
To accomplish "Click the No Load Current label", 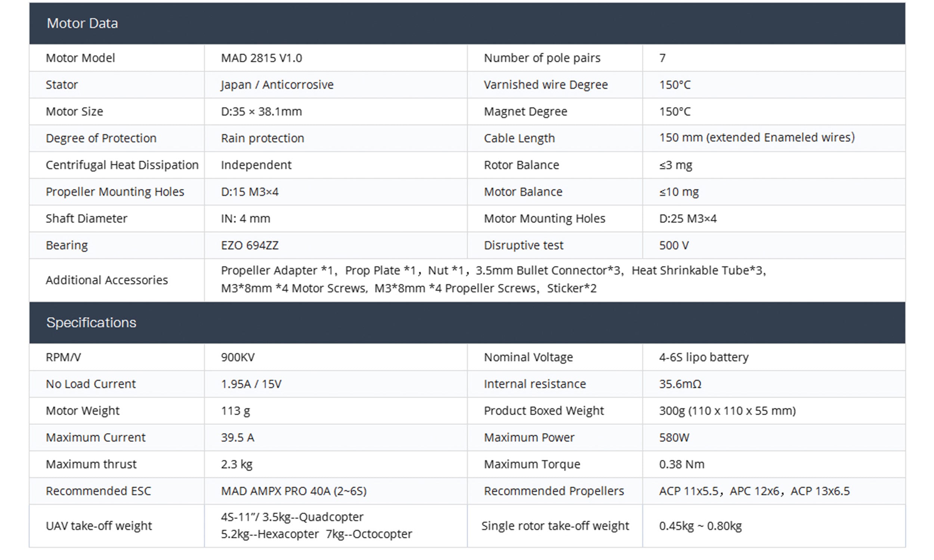I will tap(91, 384).
